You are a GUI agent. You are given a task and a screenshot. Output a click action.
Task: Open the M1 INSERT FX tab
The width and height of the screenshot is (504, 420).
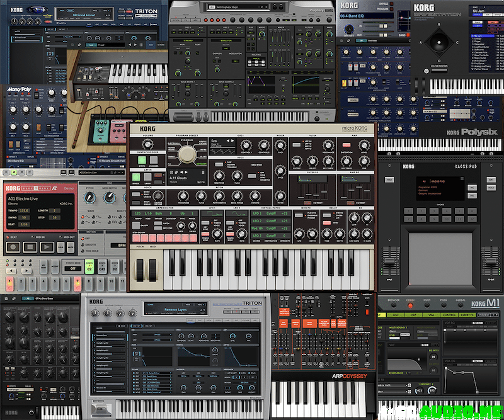tap(467, 315)
